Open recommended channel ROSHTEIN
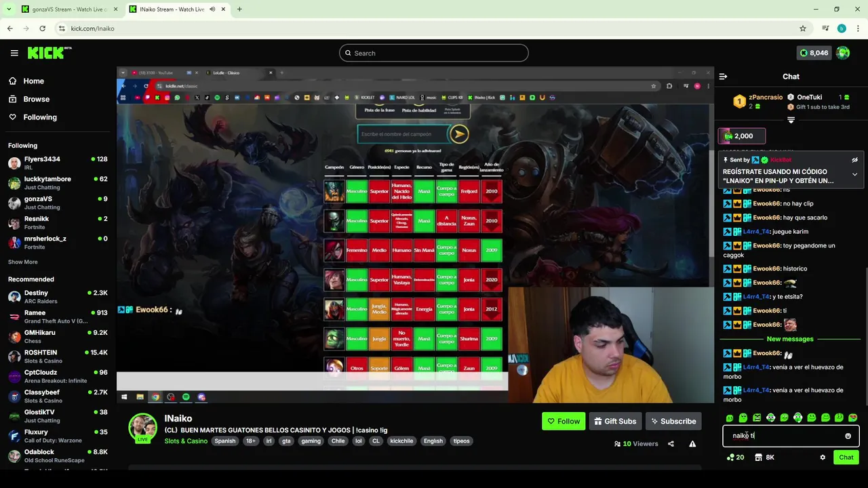 point(58,357)
